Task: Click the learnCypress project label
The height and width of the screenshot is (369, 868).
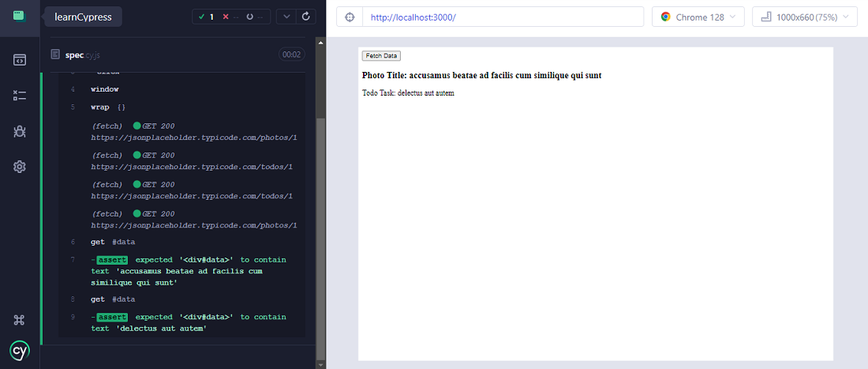Action: click(83, 17)
